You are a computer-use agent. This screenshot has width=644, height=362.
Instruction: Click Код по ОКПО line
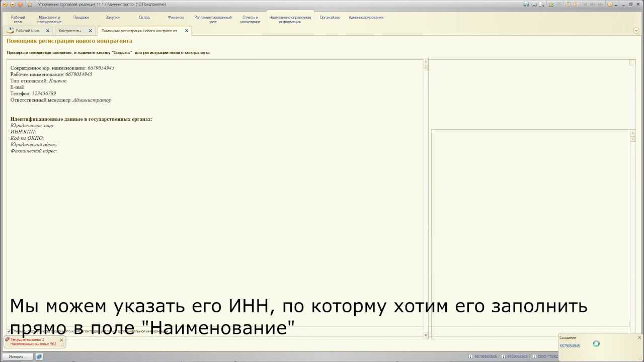[x=27, y=138]
